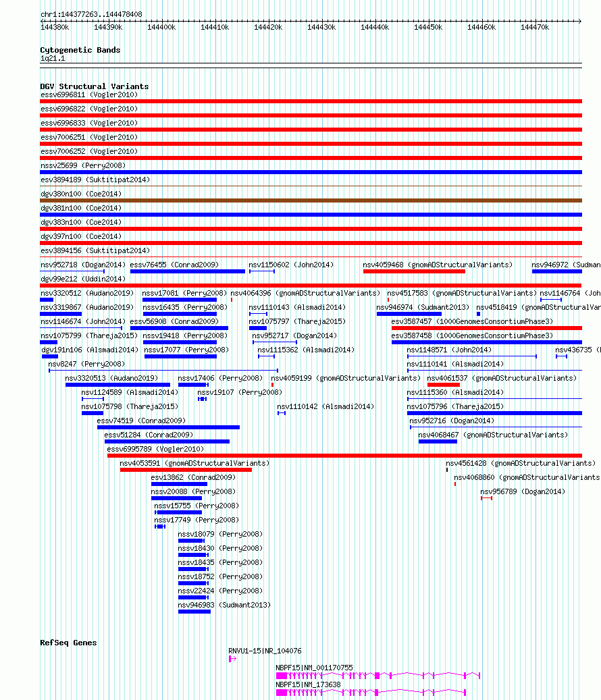Click nssv17081 (Perry2008) label
Viewport: 601px width, 700px height.
pos(184,294)
